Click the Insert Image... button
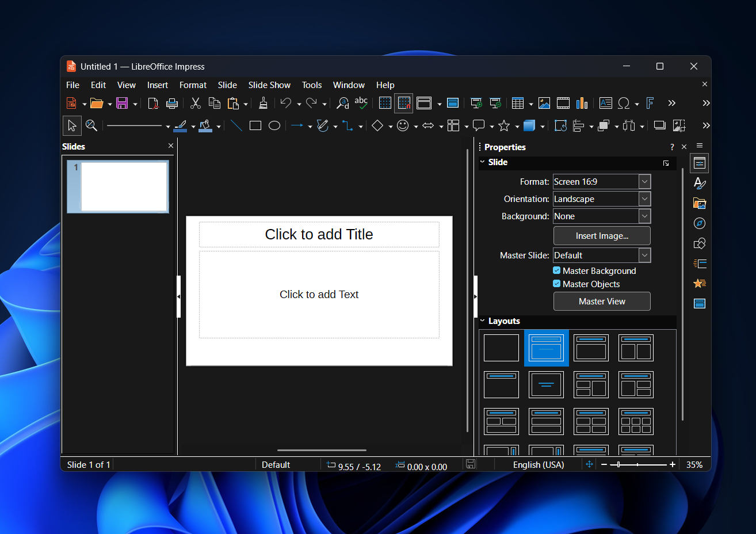The width and height of the screenshot is (756, 534). [x=602, y=236]
